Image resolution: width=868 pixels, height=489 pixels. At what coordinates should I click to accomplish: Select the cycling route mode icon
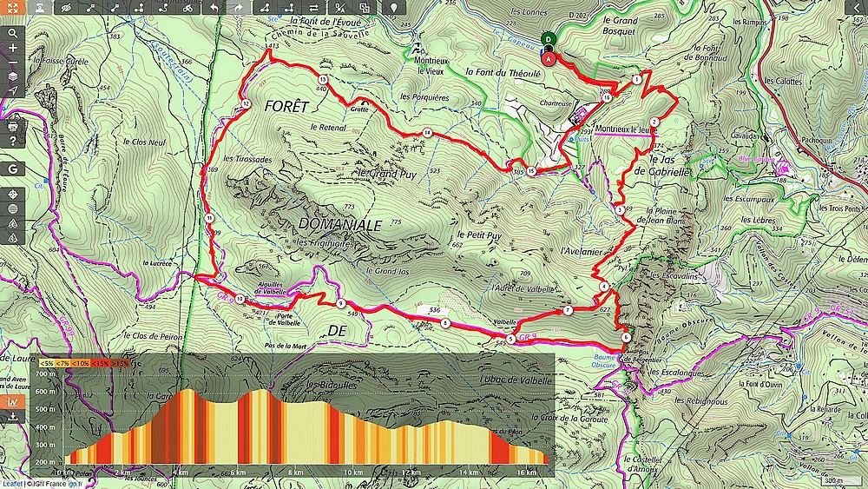pos(187,7)
